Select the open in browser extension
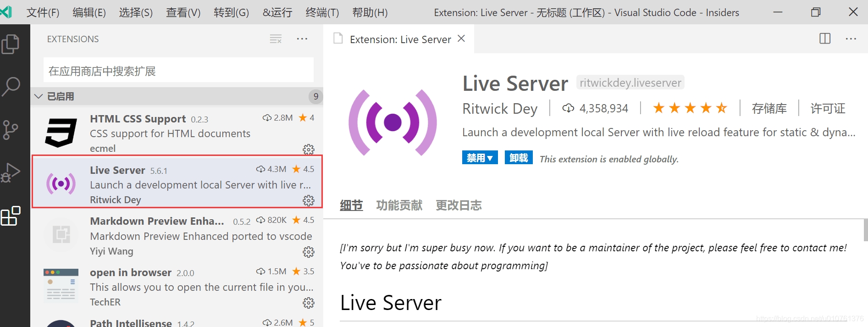The width and height of the screenshot is (868, 327). pos(177,285)
